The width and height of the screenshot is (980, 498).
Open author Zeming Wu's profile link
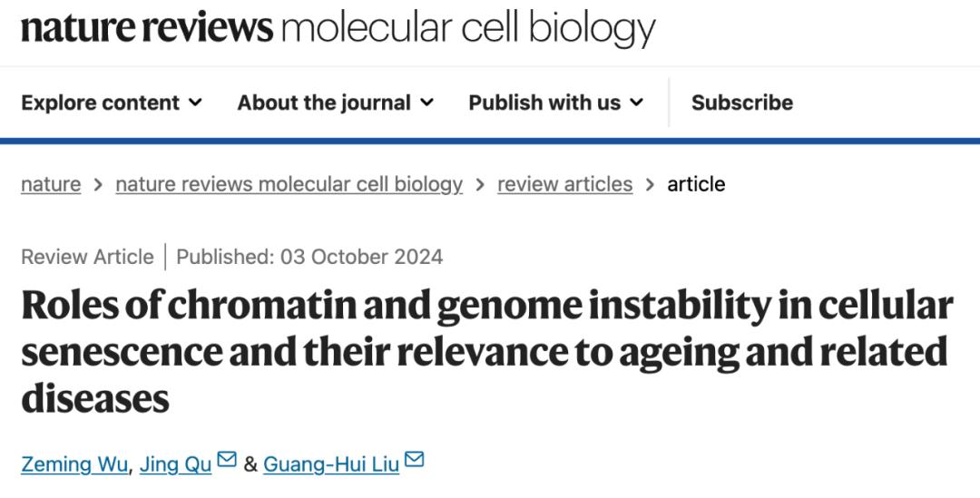tap(76, 464)
